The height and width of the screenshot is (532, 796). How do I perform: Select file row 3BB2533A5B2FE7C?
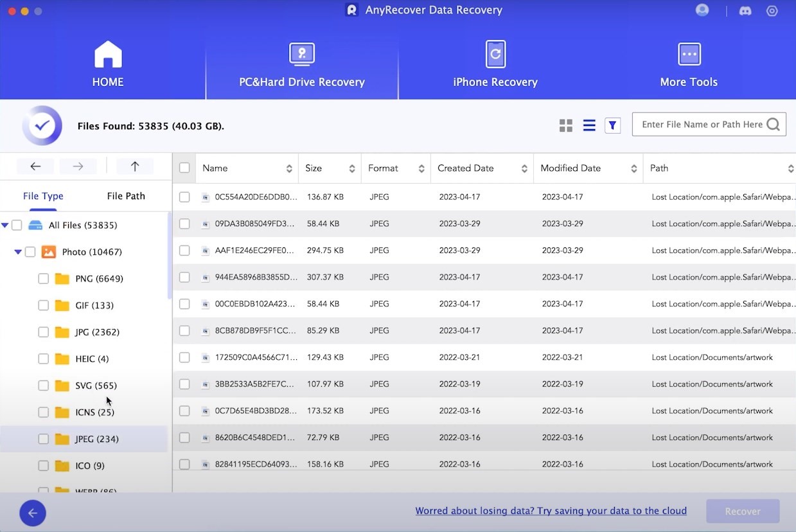click(484, 384)
